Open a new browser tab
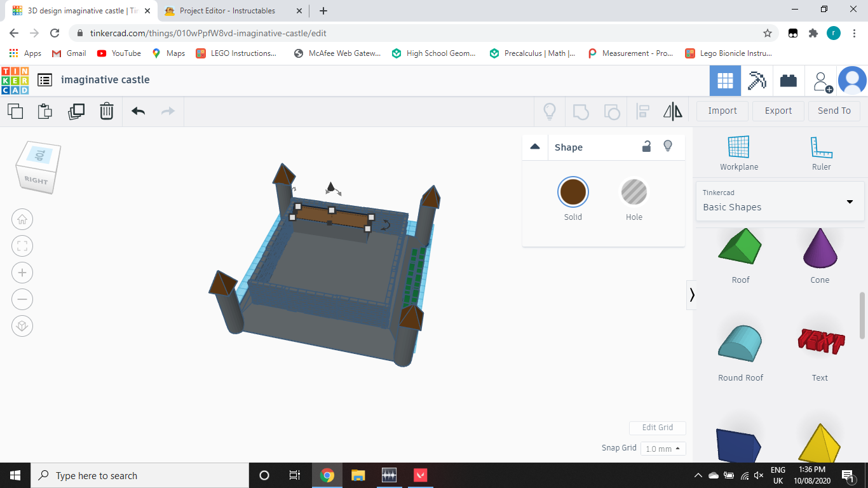868x488 pixels. click(323, 11)
